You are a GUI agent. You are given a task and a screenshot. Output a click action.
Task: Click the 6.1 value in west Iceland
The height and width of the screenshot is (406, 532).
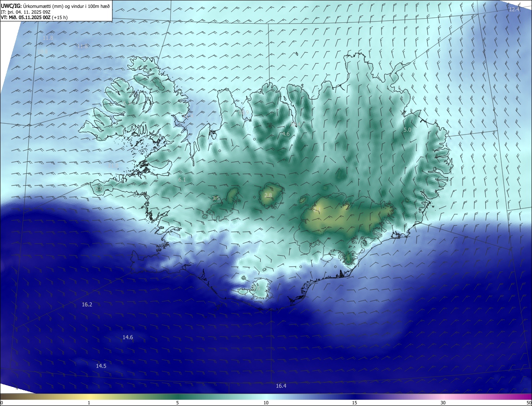(x=182, y=179)
